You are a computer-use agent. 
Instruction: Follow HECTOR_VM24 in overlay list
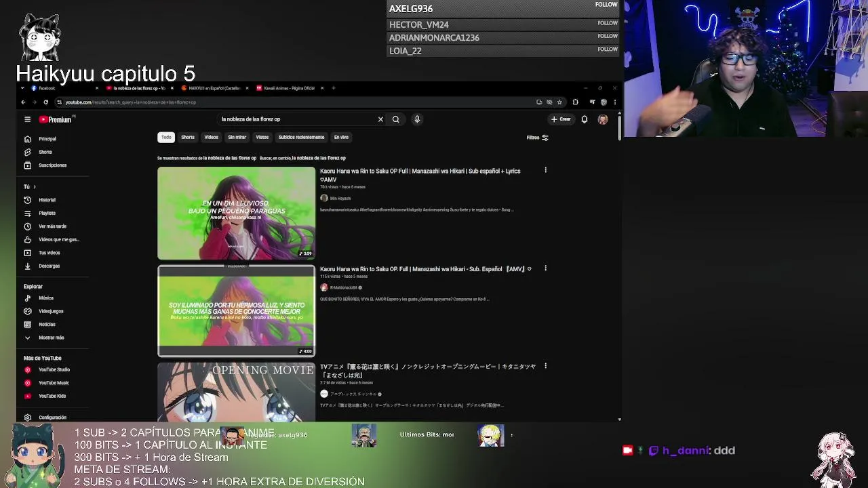click(608, 23)
